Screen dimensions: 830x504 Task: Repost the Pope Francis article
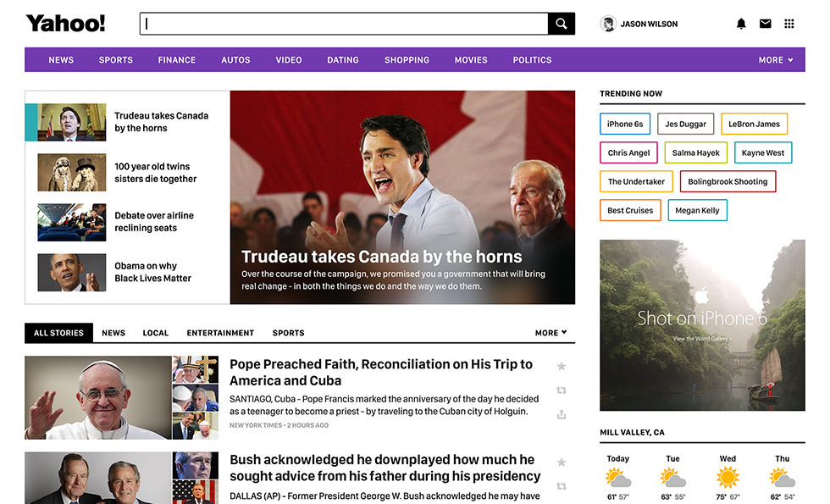561,390
